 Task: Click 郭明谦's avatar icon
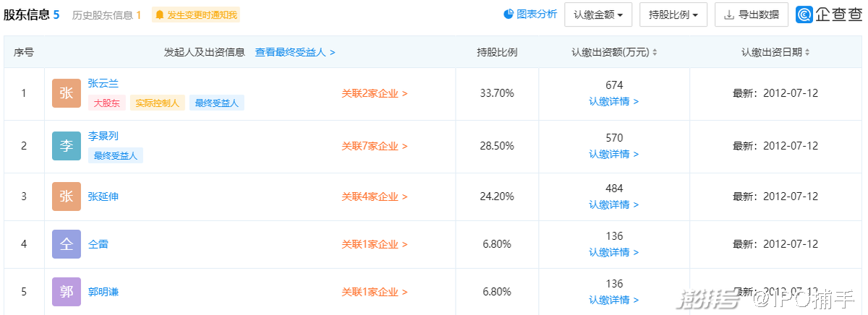[67, 292]
